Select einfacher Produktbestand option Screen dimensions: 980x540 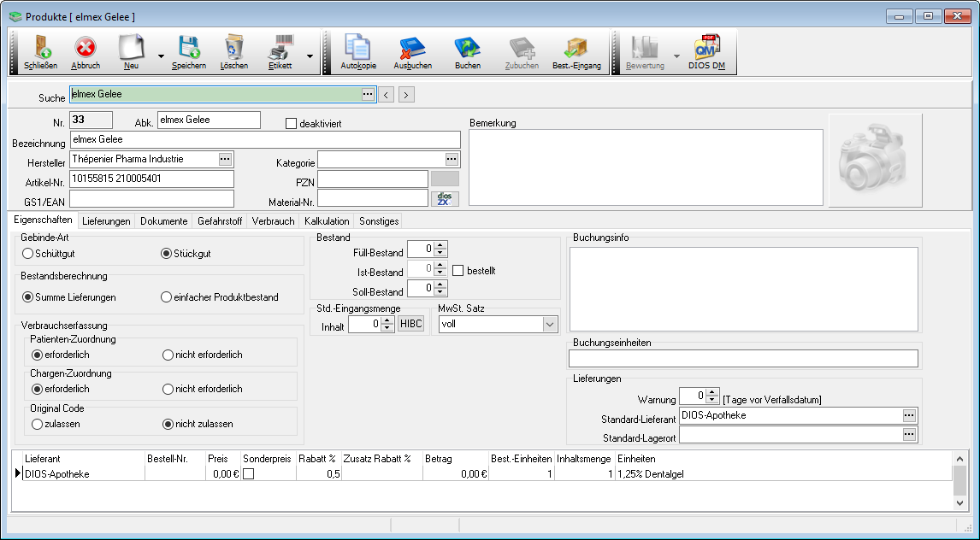point(166,297)
